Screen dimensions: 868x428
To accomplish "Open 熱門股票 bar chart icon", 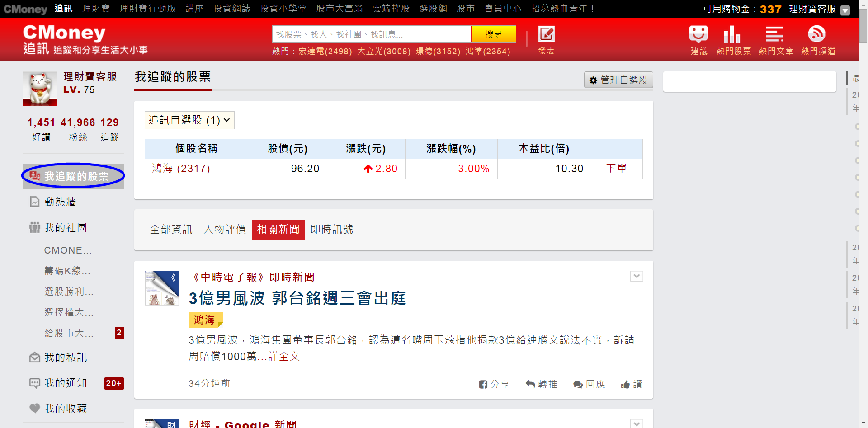I will click(x=731, y=34).
